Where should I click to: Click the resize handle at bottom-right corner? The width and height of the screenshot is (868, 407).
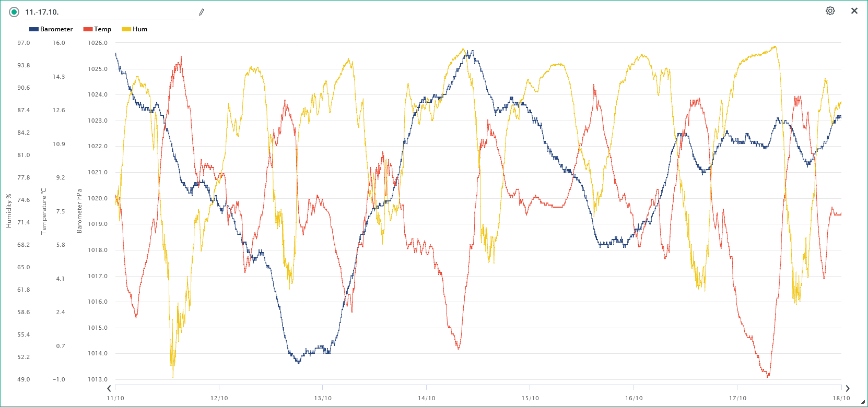click(x=863, y=402)
